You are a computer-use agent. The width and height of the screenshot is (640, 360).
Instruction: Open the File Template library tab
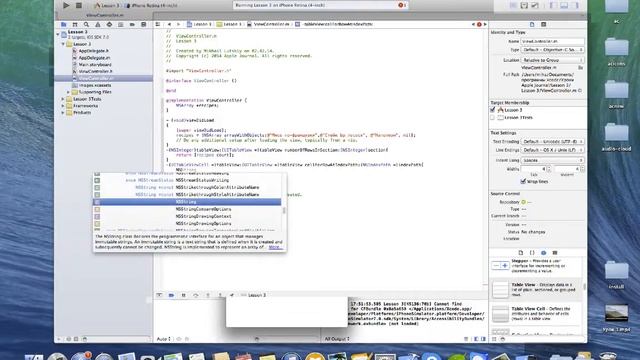pos(521,253)
